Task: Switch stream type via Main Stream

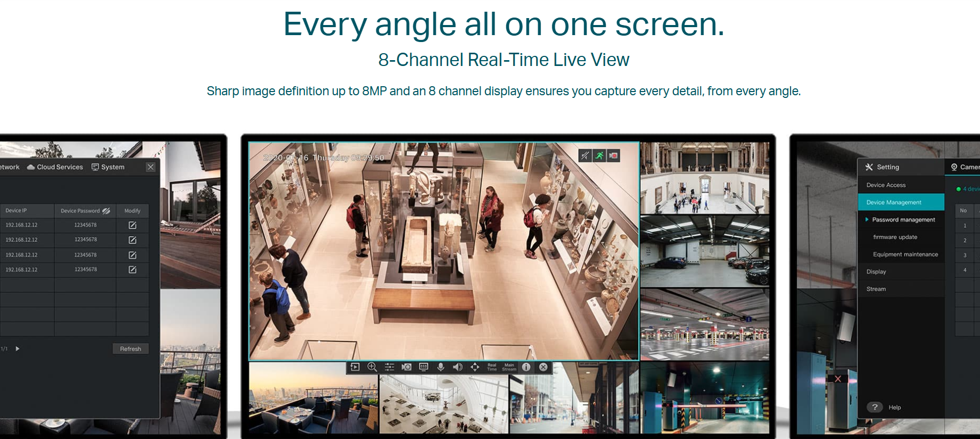Action: click(509, 367)
